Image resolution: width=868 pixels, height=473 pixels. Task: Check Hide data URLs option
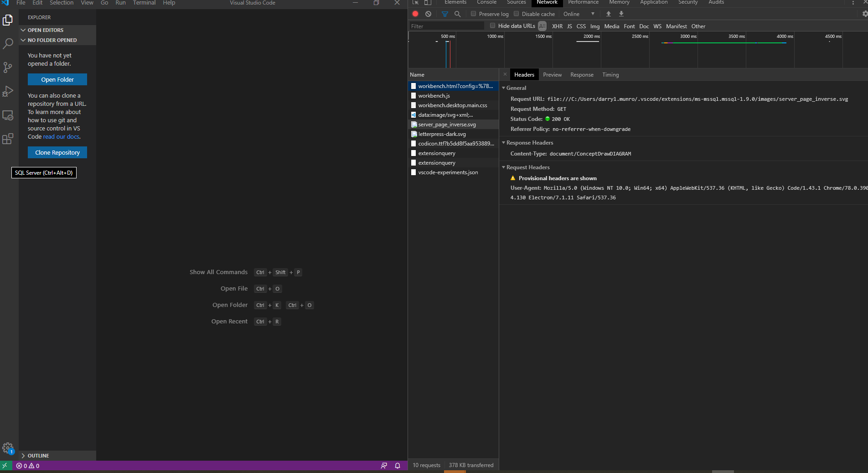click(492, 26)
